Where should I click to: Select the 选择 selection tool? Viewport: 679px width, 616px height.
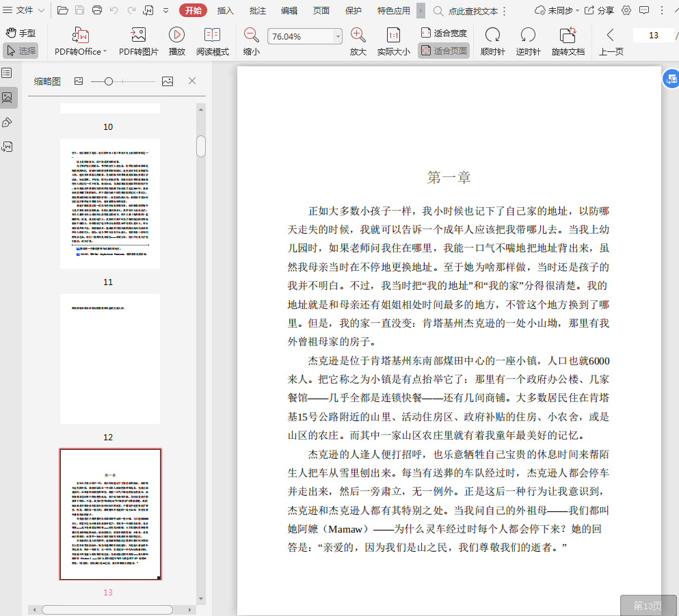(x=21, y=51)
